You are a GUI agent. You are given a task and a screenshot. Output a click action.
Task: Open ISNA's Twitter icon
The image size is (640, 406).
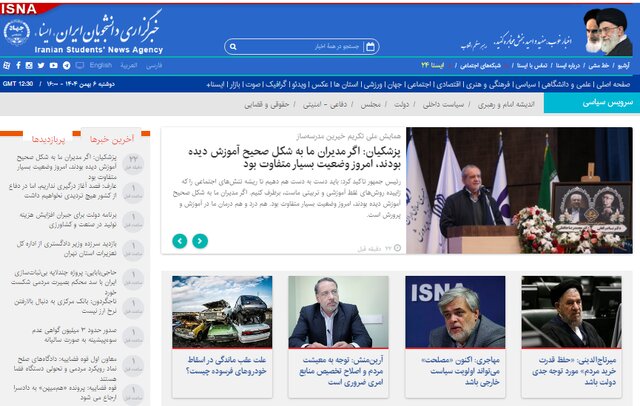pyautogui.click(x=41, y=65)
